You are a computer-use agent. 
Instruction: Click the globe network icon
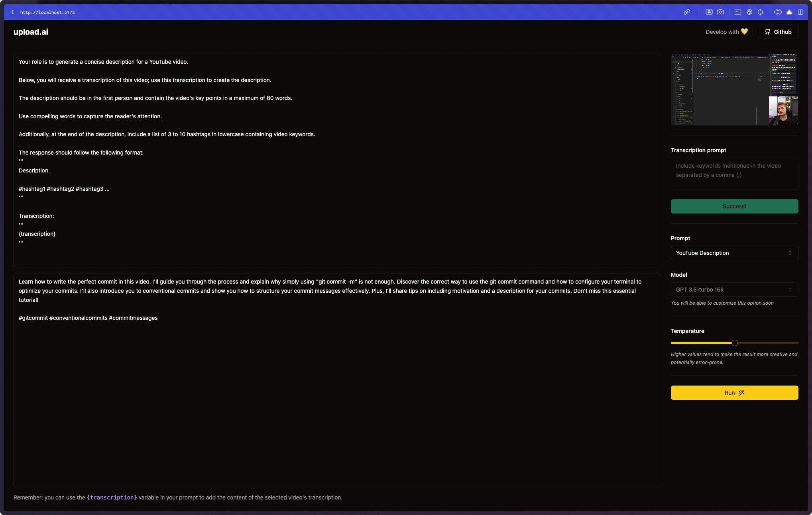[749, 12]
